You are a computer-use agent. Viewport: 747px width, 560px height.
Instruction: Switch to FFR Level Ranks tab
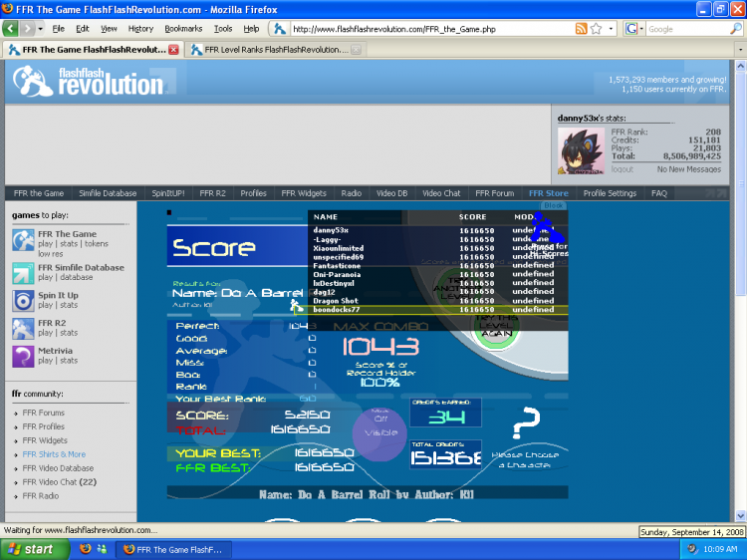click(x=275, y=50)
